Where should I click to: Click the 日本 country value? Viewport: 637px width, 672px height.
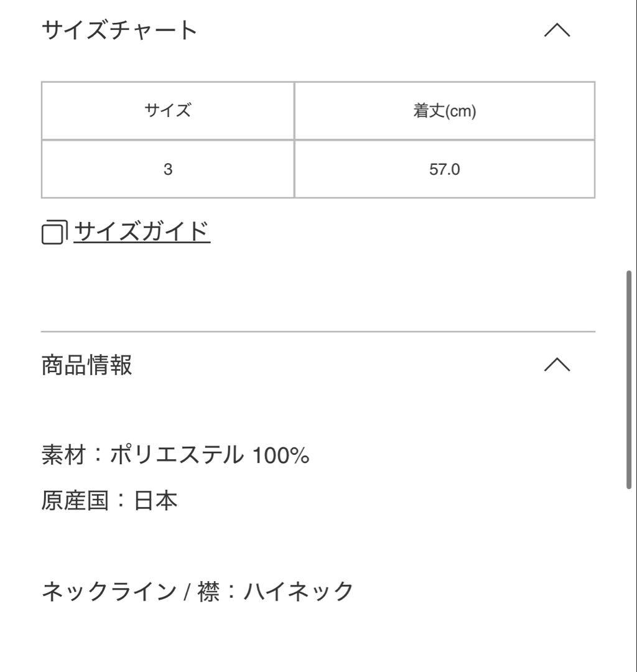point(156,500)
